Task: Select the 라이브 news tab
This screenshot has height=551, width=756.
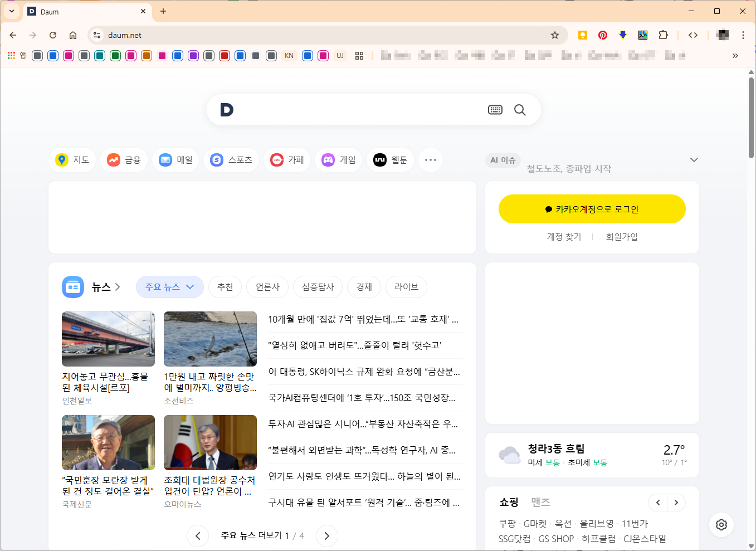Action: pos(407,287)
